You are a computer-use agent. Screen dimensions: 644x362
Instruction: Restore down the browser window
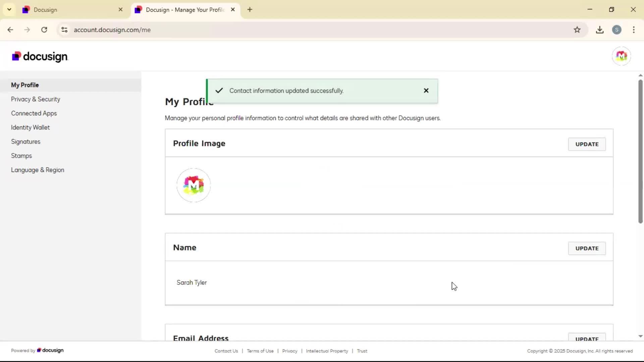click(x=611, y=9)
